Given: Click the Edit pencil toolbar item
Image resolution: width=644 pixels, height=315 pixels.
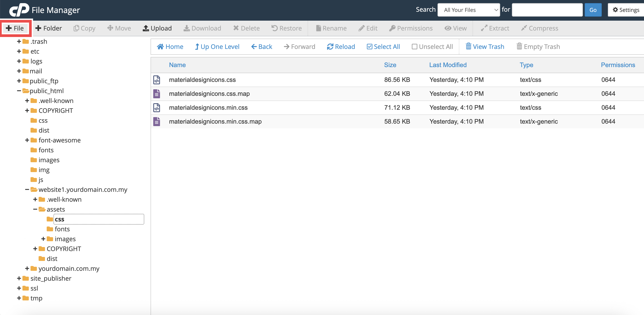Looking at the screenshot, I should pos(368,28).
